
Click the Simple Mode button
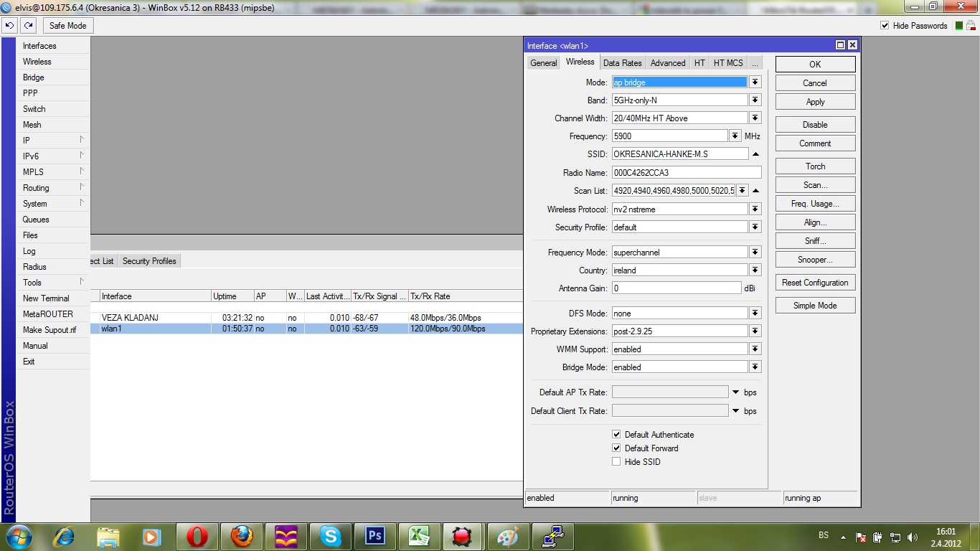pos(815,306)
